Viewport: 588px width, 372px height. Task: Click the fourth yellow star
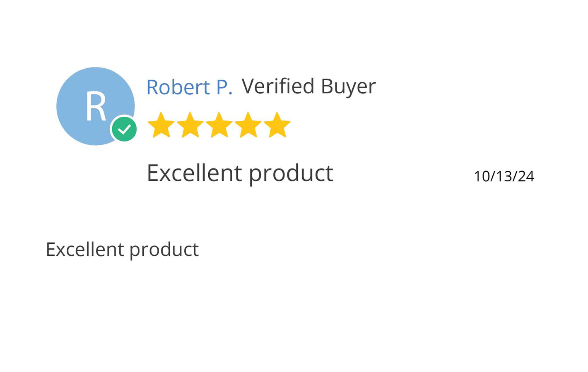point(248,125)
